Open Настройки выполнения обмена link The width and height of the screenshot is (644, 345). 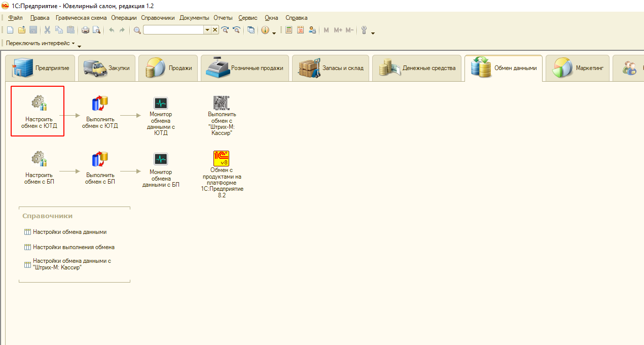pos(74,247)
